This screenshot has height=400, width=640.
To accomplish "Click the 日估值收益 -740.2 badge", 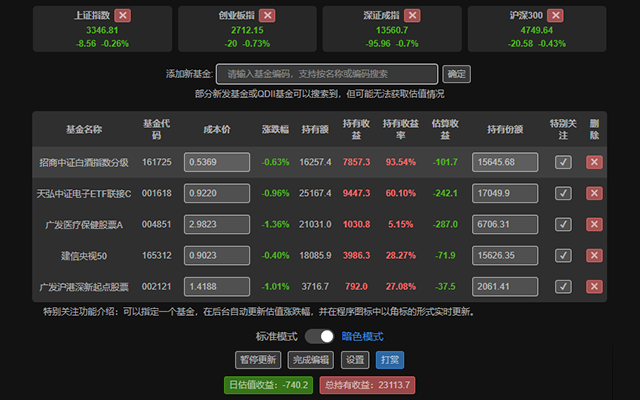I will click(269, 385).
